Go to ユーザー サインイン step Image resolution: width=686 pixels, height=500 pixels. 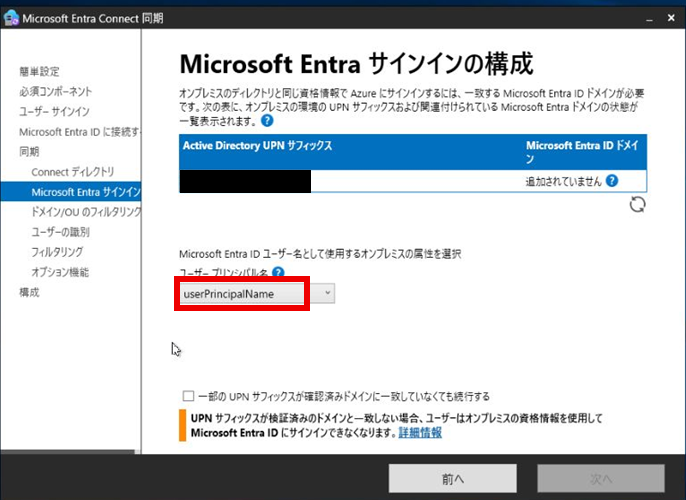point(54,111)
